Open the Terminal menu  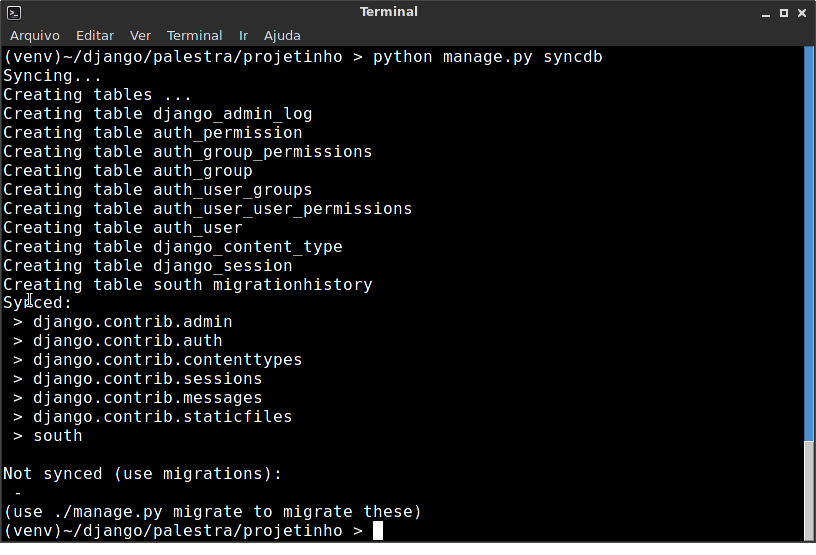coord(194,35)
